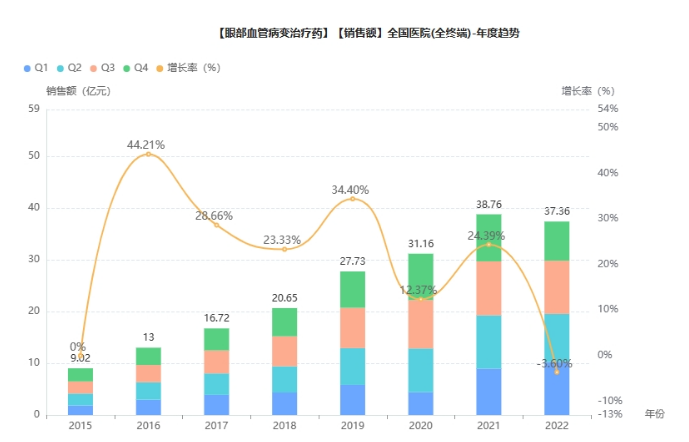
Task: Select the 2015 stacked bar
Action: tap(80, 391)
